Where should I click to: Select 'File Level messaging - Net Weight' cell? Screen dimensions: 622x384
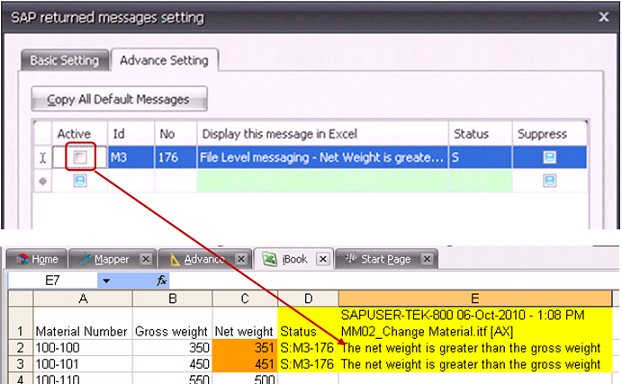(x=323, y=157)
